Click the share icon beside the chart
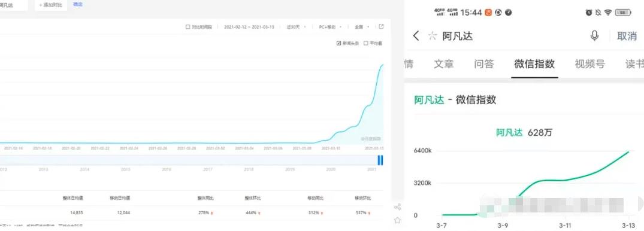 click(x=397, y=207)
